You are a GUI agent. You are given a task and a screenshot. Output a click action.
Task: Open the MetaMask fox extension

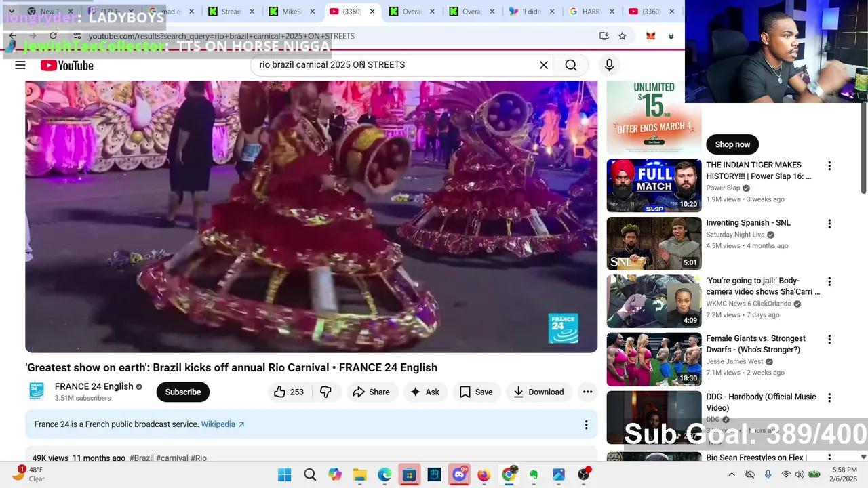point(650,36)
